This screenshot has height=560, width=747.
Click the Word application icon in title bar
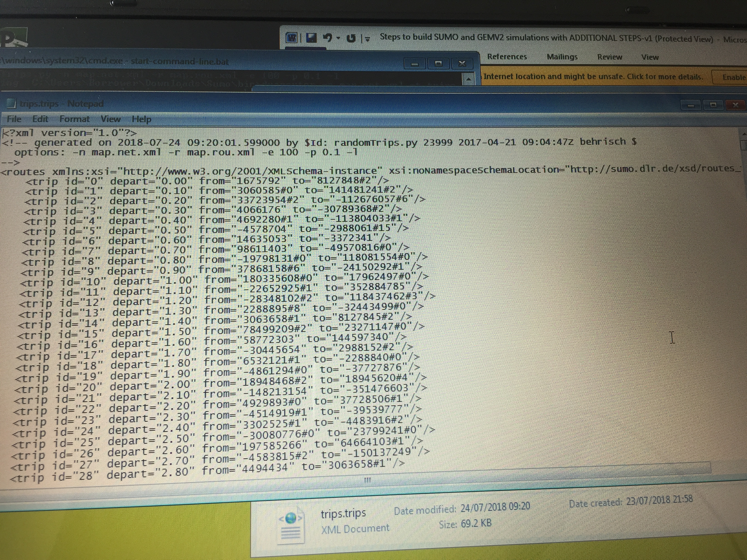point(292,38)
